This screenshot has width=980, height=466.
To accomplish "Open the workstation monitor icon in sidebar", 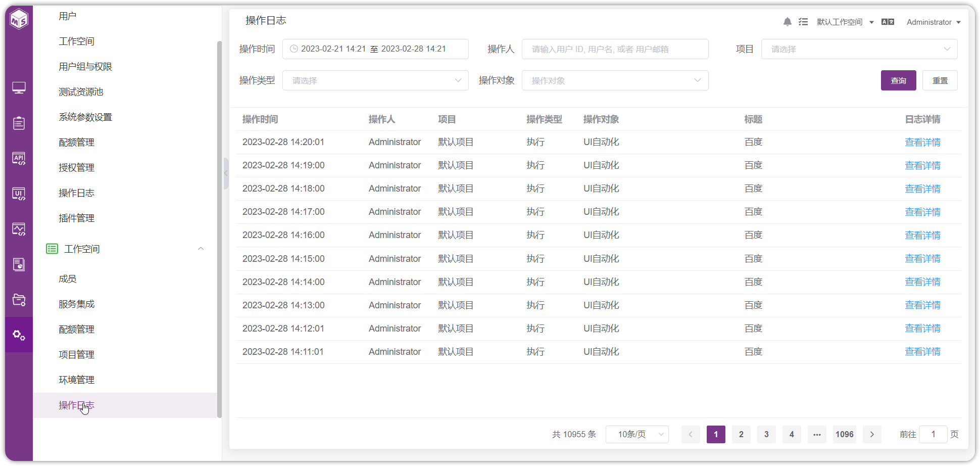I will tap(19, 87).
